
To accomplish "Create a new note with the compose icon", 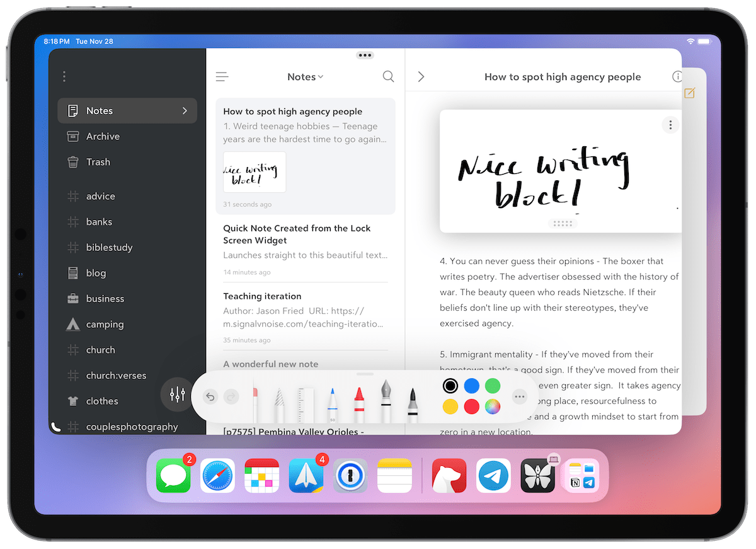I will tap(689, 93).
